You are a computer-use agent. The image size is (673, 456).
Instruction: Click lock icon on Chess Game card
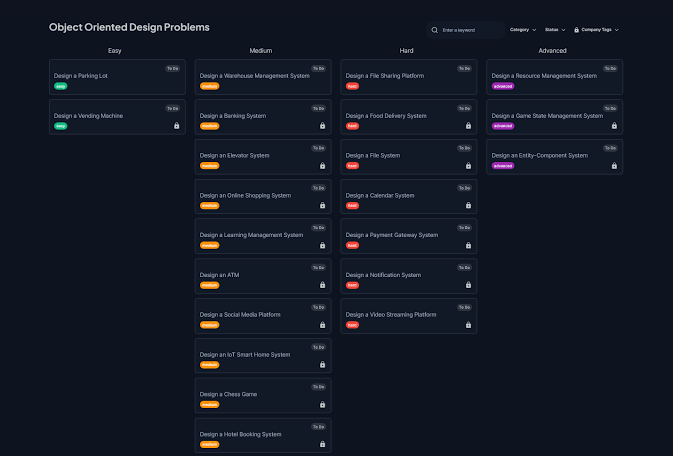322,404
